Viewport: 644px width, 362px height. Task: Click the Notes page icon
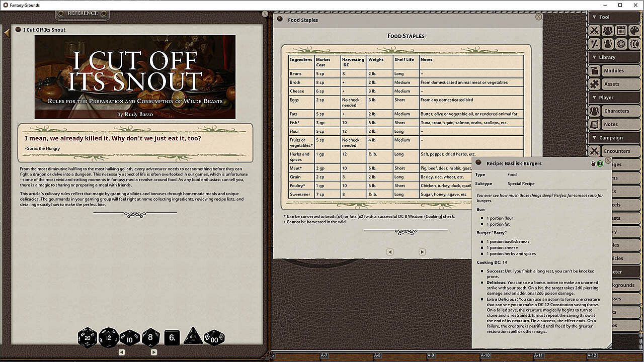point(594,124)
